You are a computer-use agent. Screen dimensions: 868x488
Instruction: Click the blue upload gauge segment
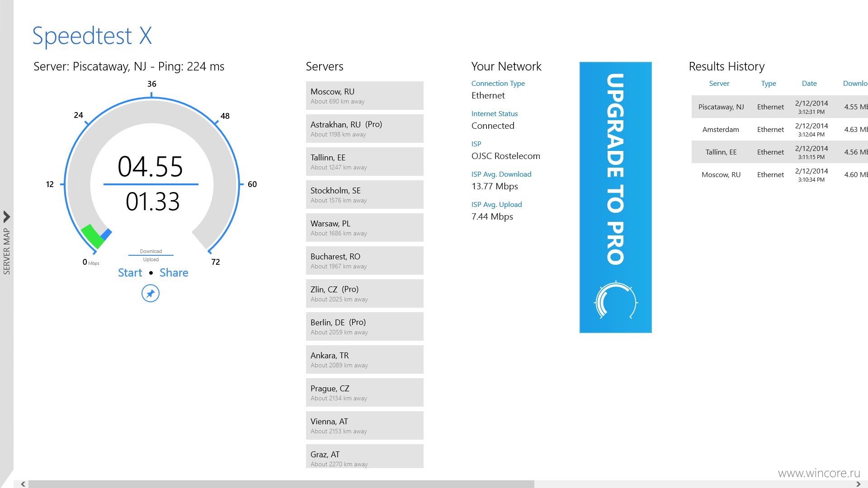107,234
